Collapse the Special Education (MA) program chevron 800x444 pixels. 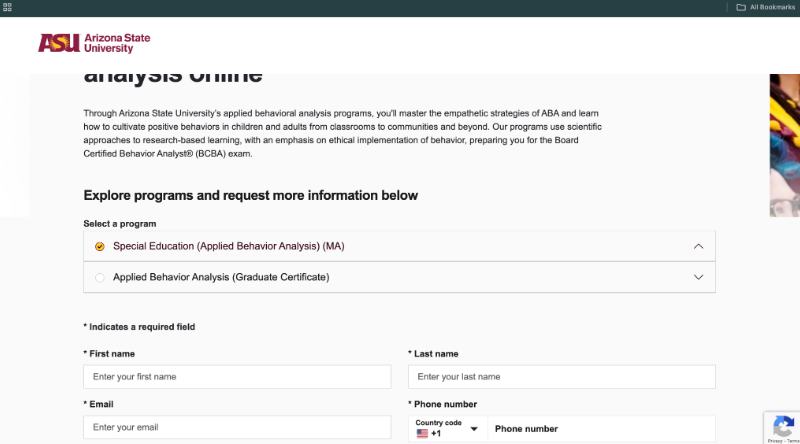698,246
